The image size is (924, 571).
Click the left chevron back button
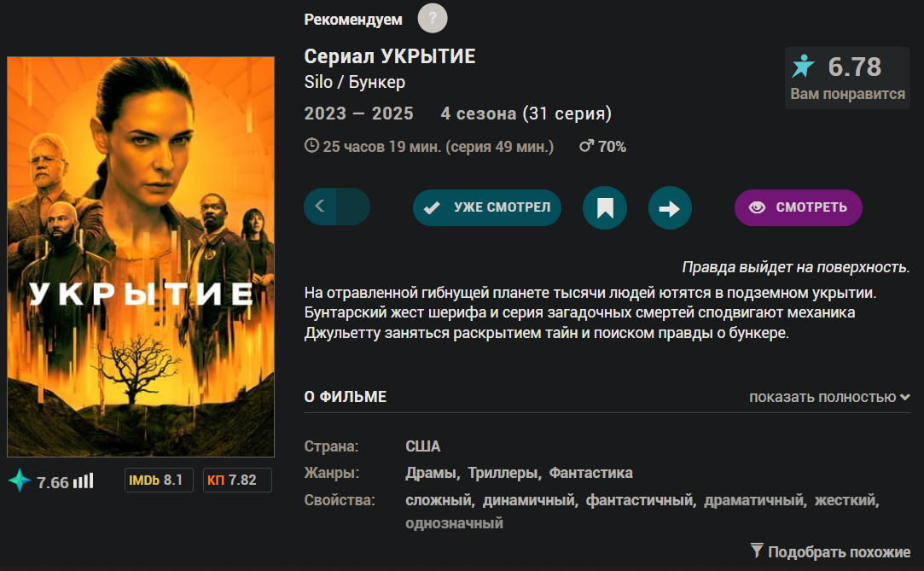(x=320, y=207)
